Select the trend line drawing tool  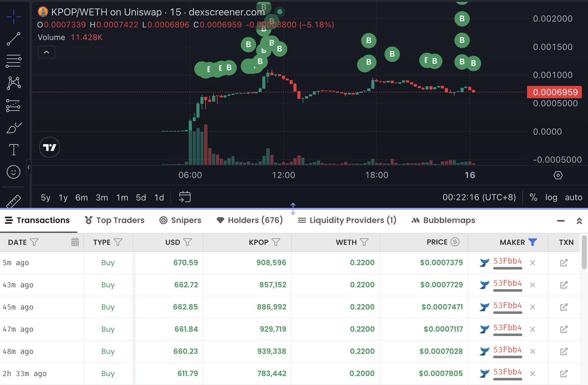pos(14,39)
